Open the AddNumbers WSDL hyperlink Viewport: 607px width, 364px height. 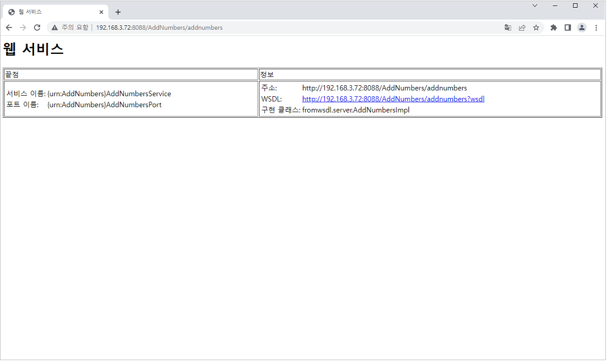point(393,98)
